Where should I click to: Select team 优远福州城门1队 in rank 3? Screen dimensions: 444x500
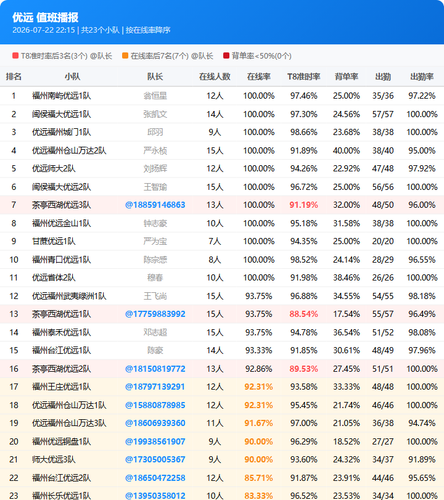tap(61, 132)
